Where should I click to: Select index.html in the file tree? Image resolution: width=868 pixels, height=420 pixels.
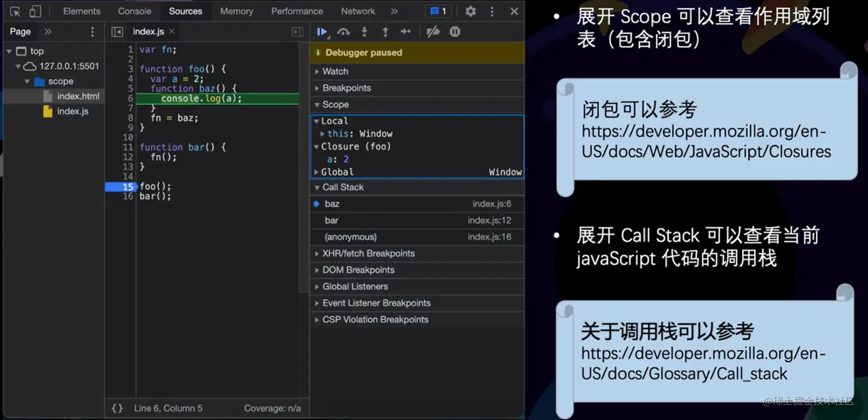tap(79, 96)
